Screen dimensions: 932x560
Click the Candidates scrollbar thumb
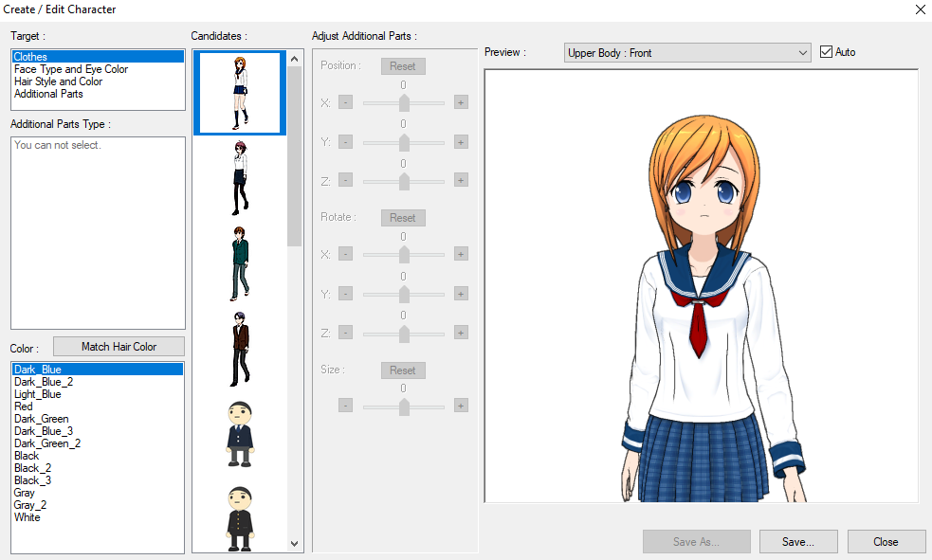[294, 156]
